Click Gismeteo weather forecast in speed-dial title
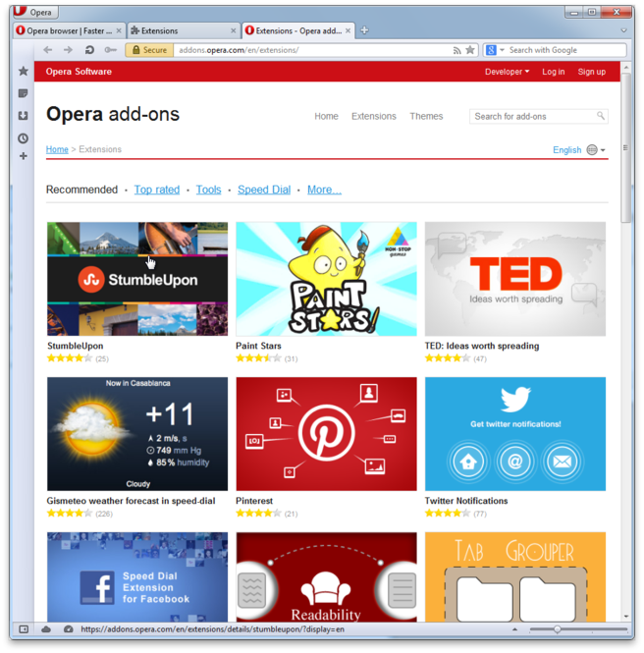Image resolution: width=644 pixels, height=653 pixels. click(x=132, y=501)
